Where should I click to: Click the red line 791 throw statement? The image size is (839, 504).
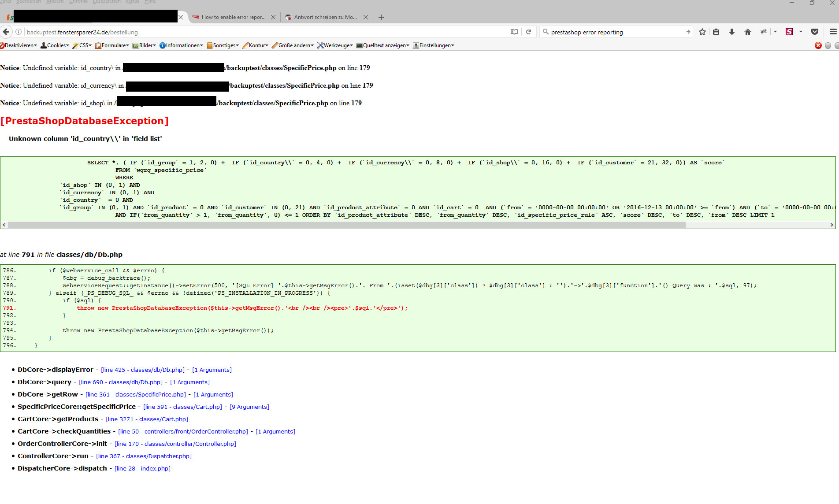click(242, 308)
